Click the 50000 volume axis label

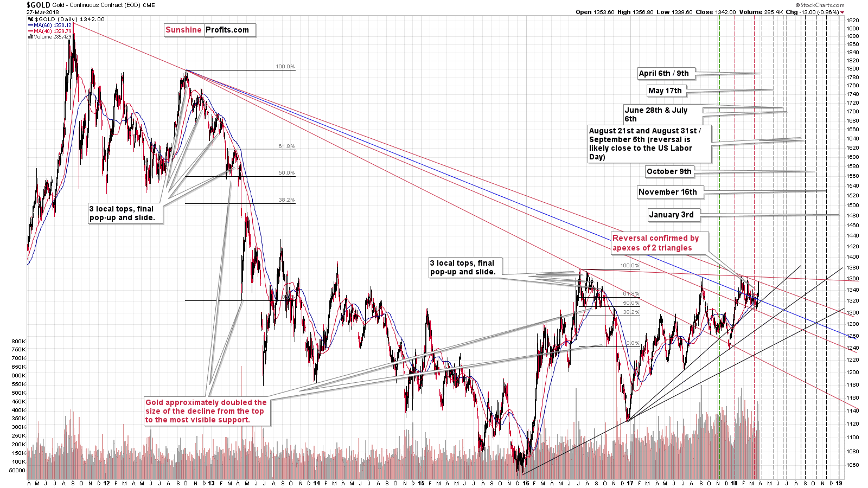[x=17, y=471]
